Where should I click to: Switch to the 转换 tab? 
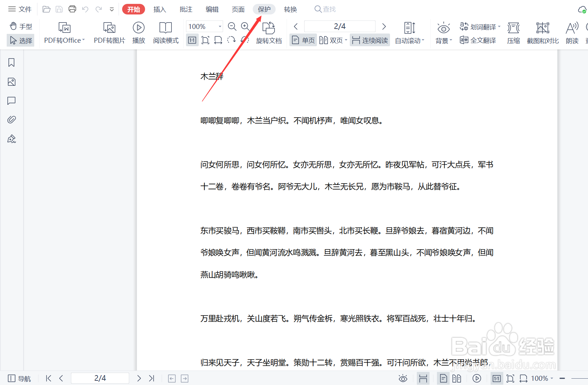pyautogui.click(x=290, y=9)
